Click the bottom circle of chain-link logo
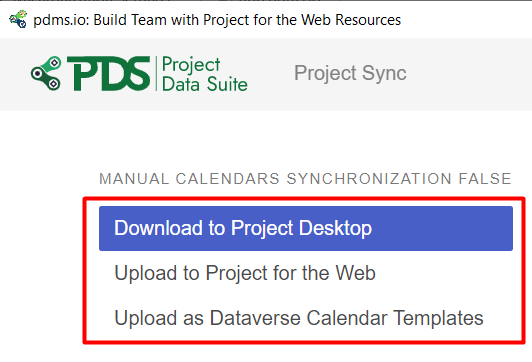Screen dimensions: 532x362 coord(54,83)
